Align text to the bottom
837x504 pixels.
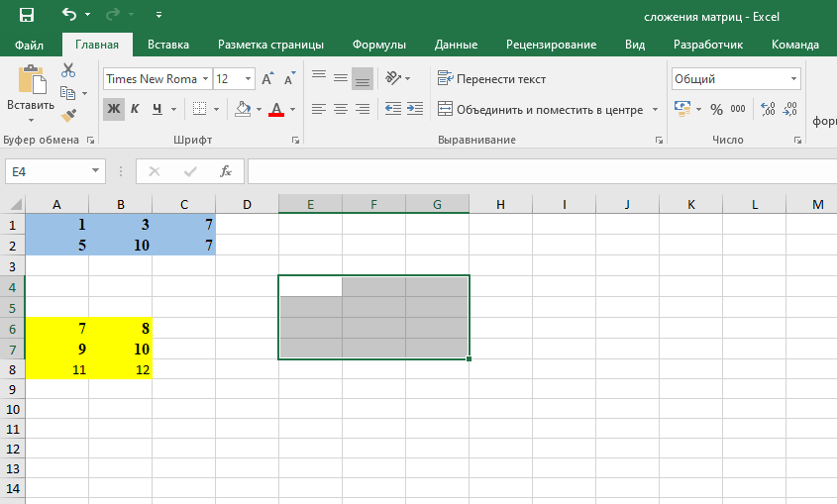point(363,78)
